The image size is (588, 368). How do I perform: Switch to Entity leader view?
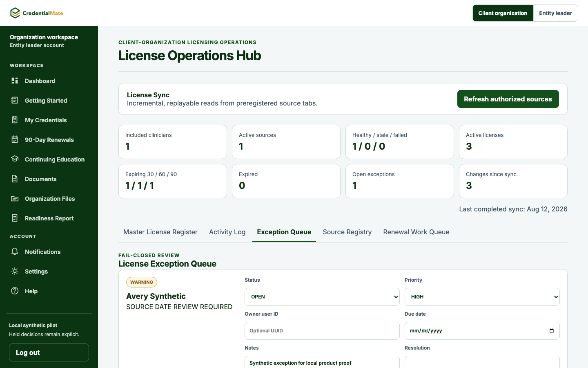click(555, 13)
